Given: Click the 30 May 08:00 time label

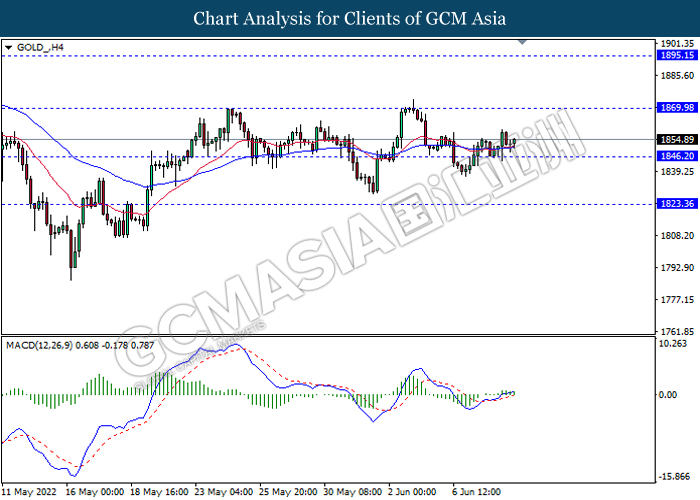Looking at the screenshot, I should (353, 492).
